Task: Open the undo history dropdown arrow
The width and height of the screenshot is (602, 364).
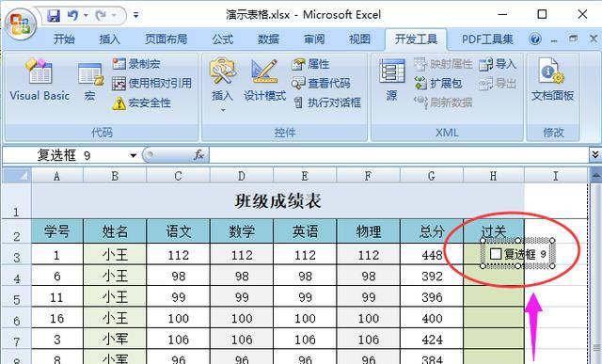Action: pyautogui.click(x=86, y=15)
